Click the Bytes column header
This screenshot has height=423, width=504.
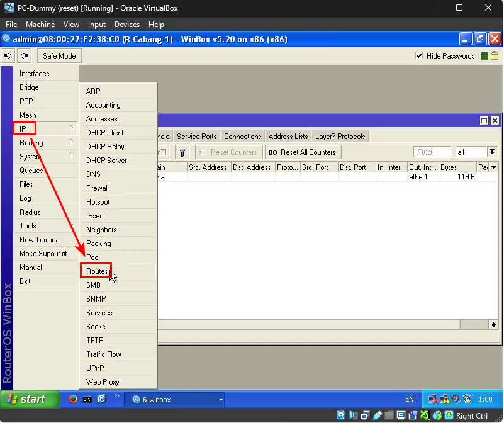point(457,167)
